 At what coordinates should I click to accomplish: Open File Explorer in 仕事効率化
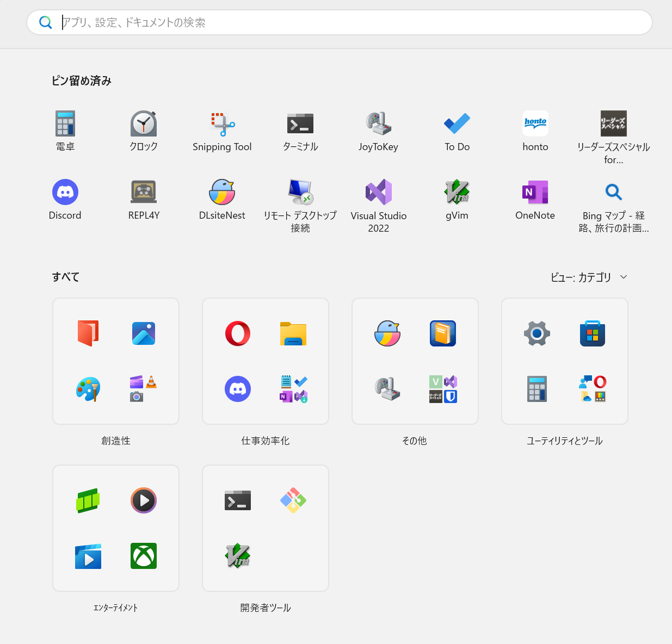293,333
